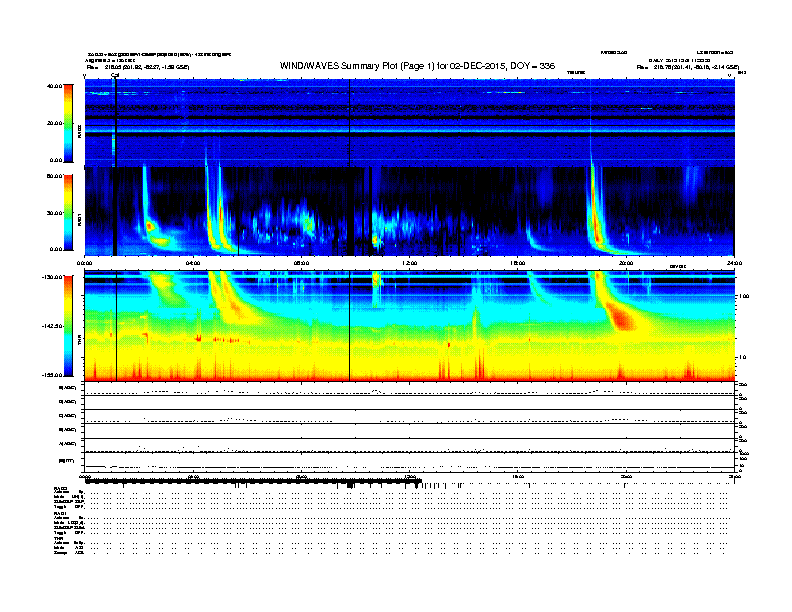Click the TNR spectrogram panel
The height and width of the screenshot is (612, 792).
[409, 326]
